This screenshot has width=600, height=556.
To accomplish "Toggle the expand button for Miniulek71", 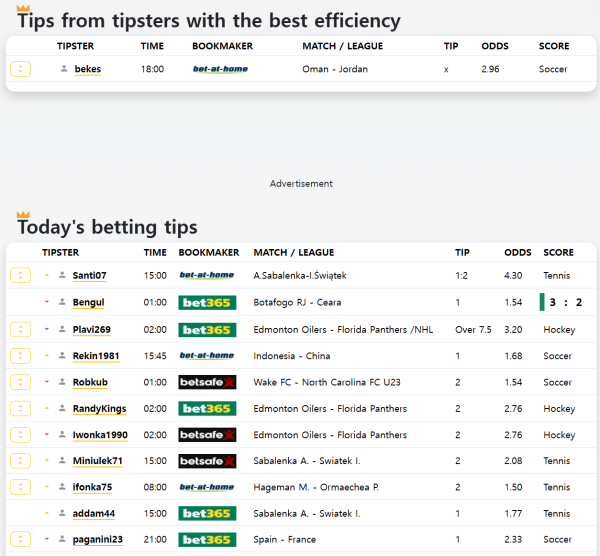I will coord(20,461).
